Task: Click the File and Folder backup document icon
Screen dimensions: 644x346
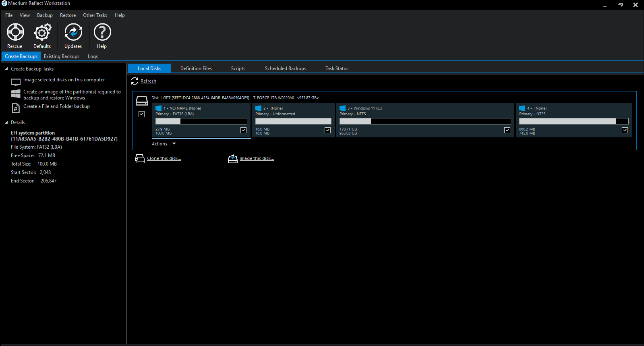Action: [x=16, y=108]
